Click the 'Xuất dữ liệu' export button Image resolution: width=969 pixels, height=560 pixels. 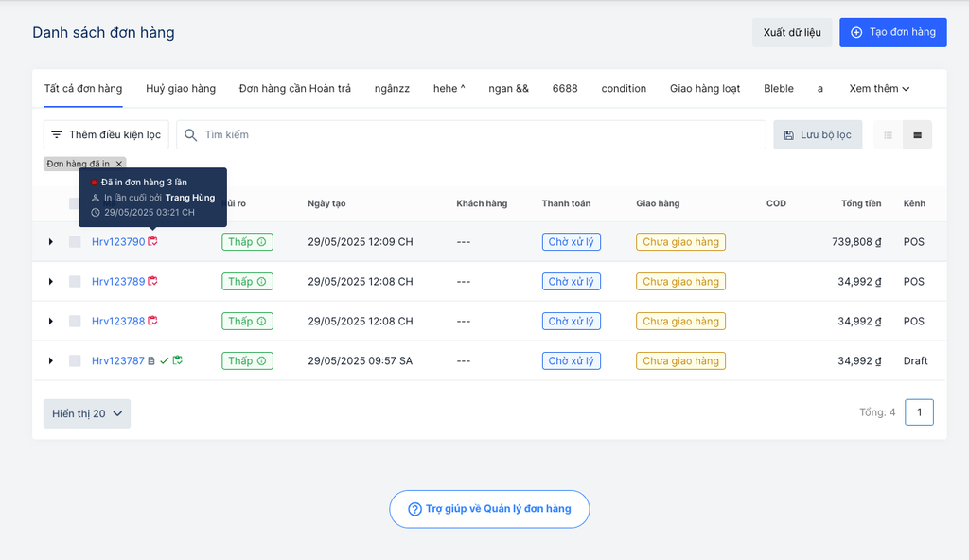(792, 32)
